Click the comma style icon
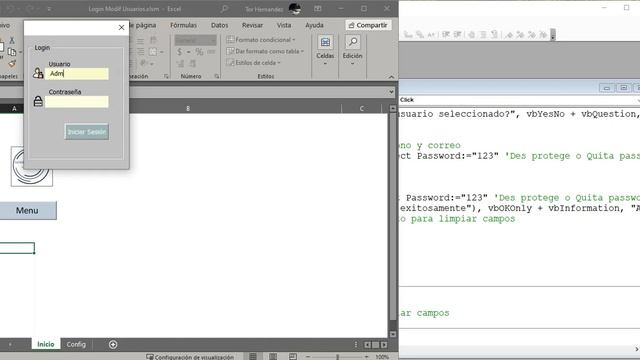The image size is (640, 360). click(x=211, y=52)
